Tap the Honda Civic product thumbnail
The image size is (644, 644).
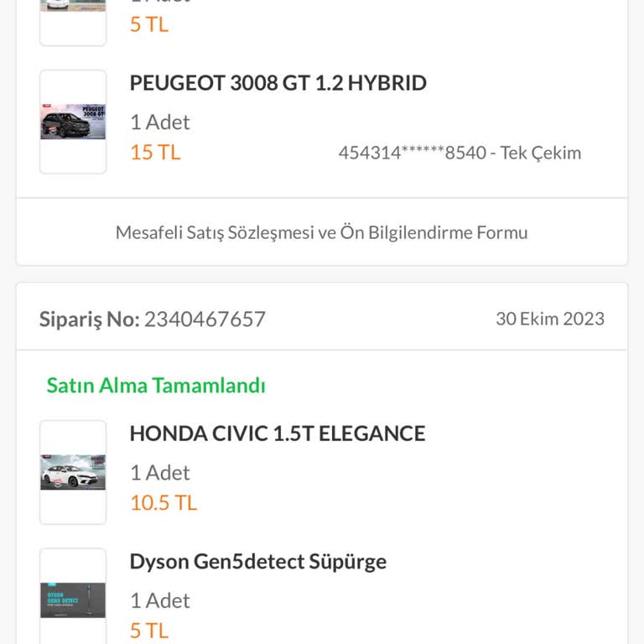pyautogui.click(x=73, y=472)
